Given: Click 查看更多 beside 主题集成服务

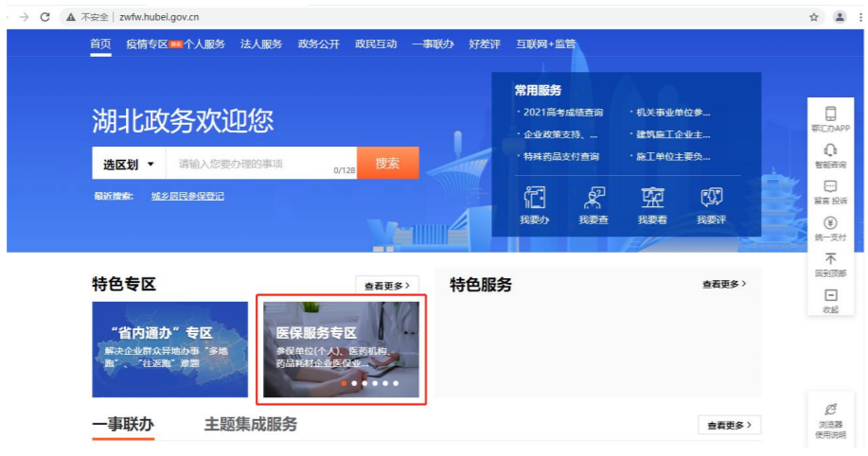Looking at the screenshot, I should (729, 426).
